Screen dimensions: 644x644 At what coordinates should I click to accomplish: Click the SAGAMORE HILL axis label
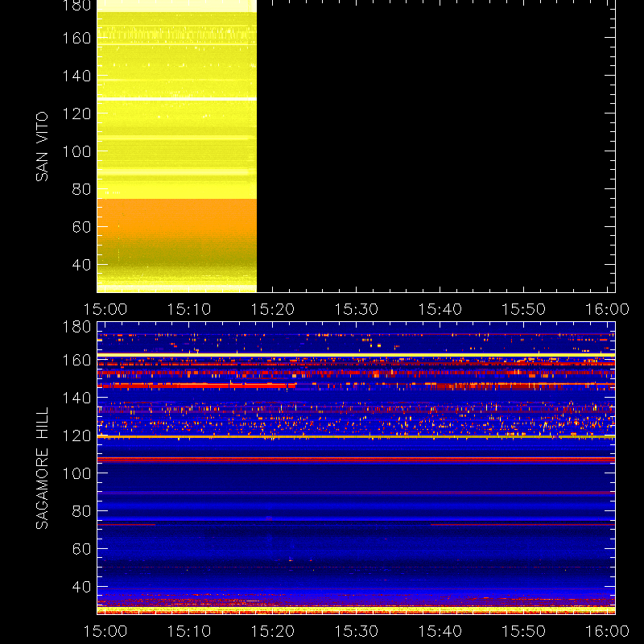click(x=42, y=469)
